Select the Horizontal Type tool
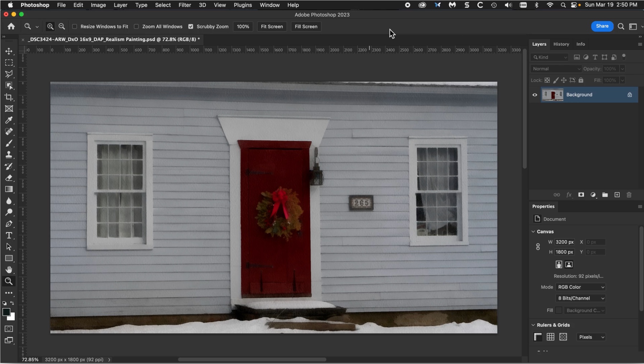644x364 pixels. point(9,235)
